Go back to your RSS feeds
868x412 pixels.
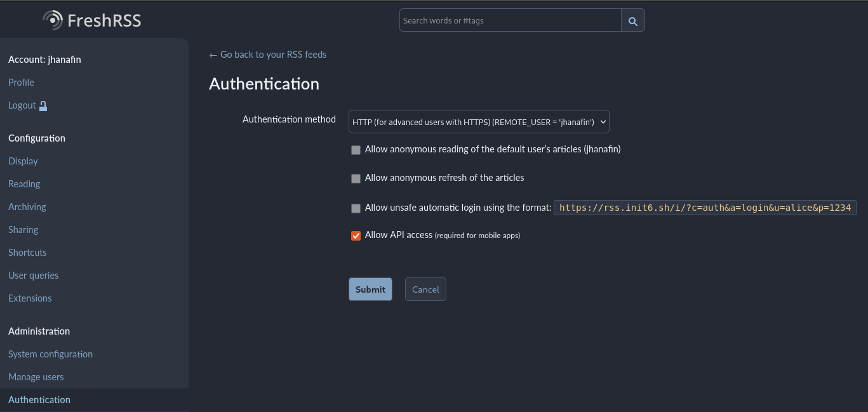pos(267,54)
